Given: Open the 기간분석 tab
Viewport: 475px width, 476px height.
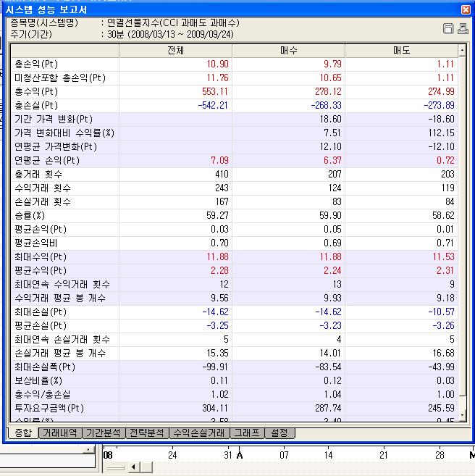Looking at the screenshot, I should click(103, 433).
